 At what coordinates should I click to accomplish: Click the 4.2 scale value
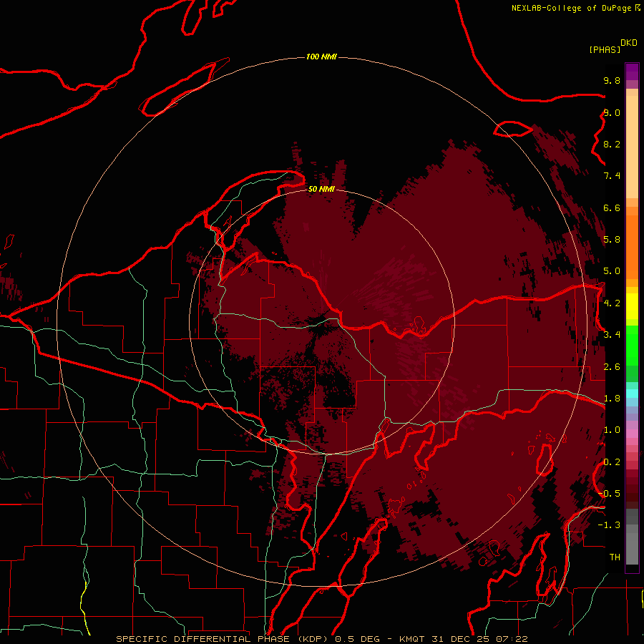(x=612, y=303)
